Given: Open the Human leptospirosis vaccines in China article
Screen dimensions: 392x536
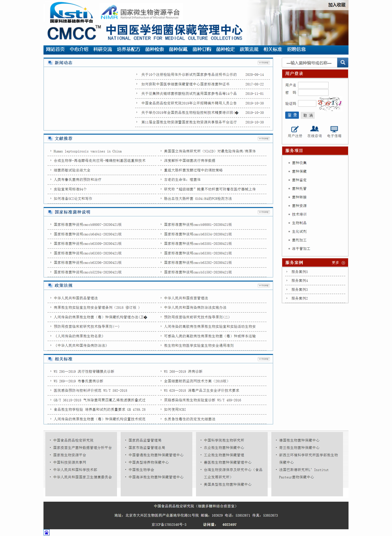Looking at the screenshot, I should pyautogui.click(x=88, y=151).
